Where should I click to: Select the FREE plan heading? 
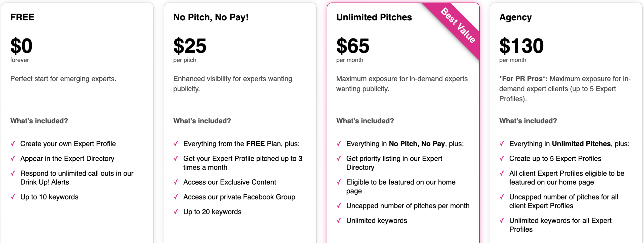(22, 17)
